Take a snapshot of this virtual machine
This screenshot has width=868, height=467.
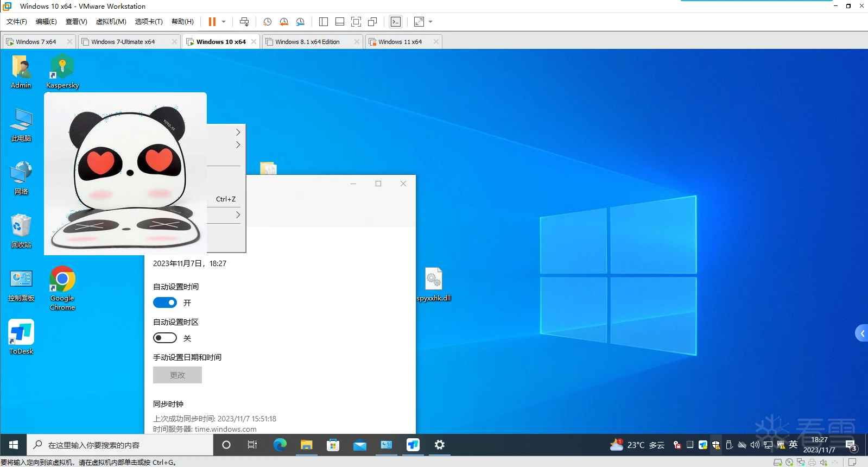[x=267, y=22]
